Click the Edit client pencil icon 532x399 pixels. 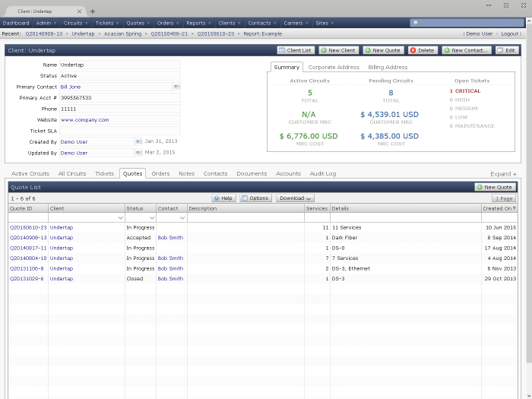pos(500,50)
